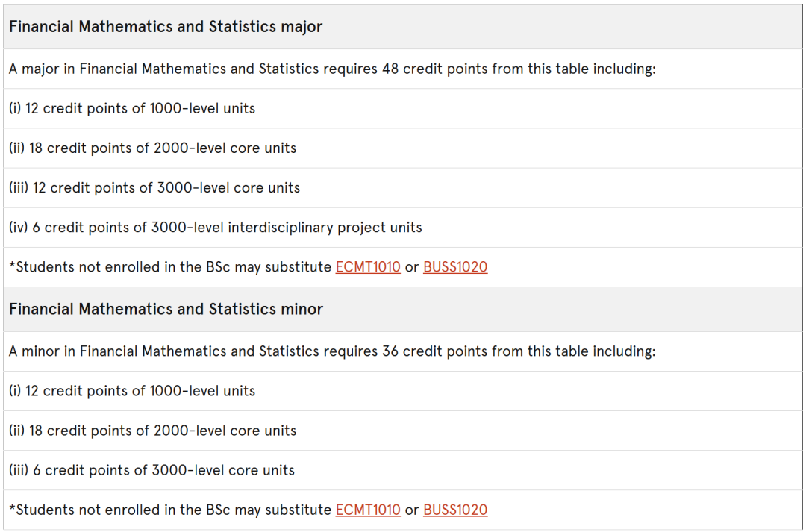Click the major's 12 credit points of 1000-level units row
Viewport: 806px width, 532px height.
pyautogui.click(x=403, y=108)
